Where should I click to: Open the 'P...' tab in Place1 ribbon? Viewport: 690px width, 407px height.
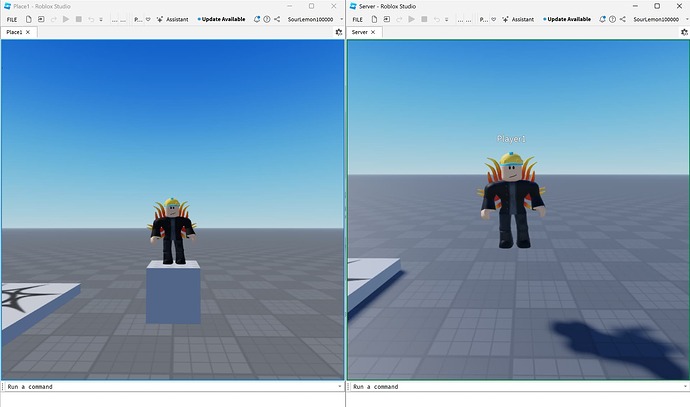(138, 20)
